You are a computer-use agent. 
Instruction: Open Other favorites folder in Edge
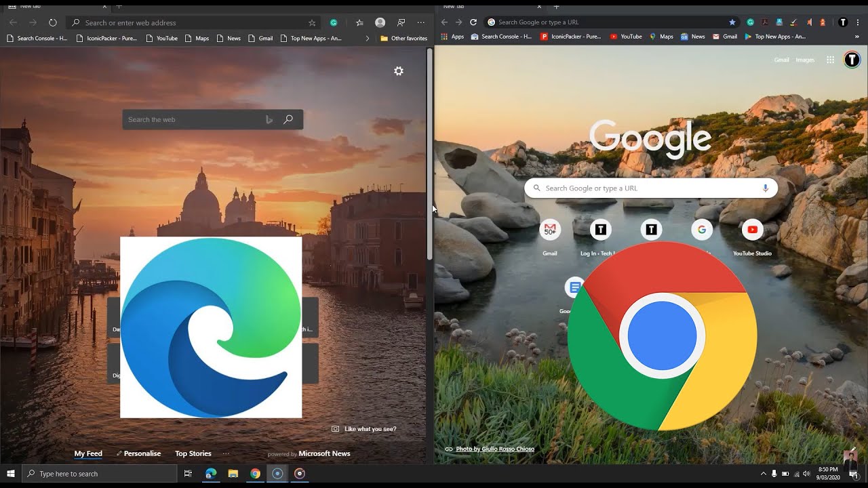(403, 39)
